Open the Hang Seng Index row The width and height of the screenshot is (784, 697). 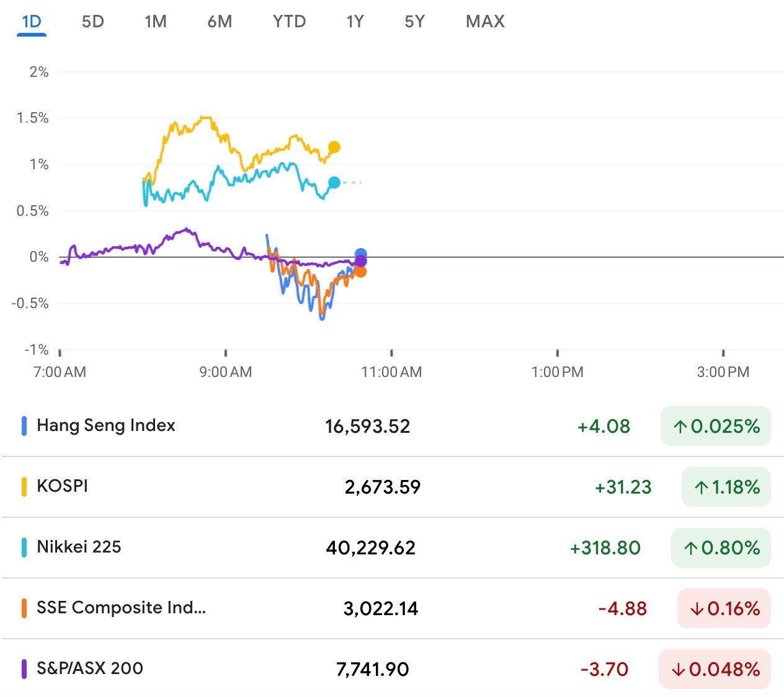392,426
